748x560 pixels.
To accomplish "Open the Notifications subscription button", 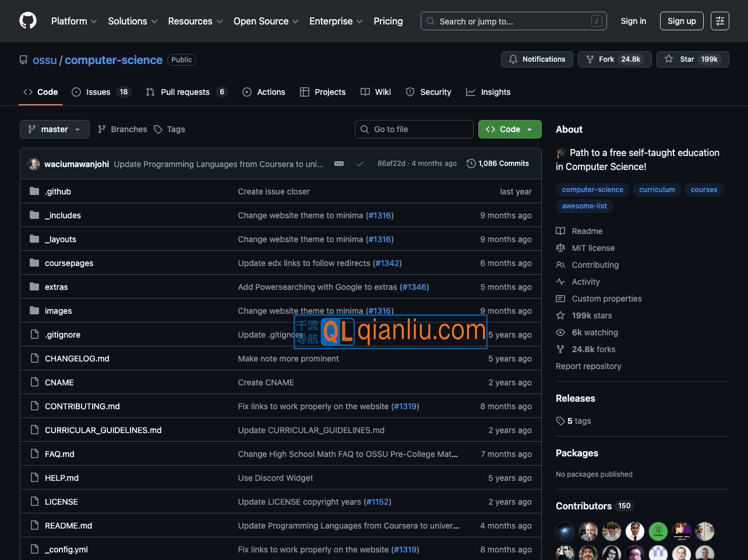I will [537, 59].
